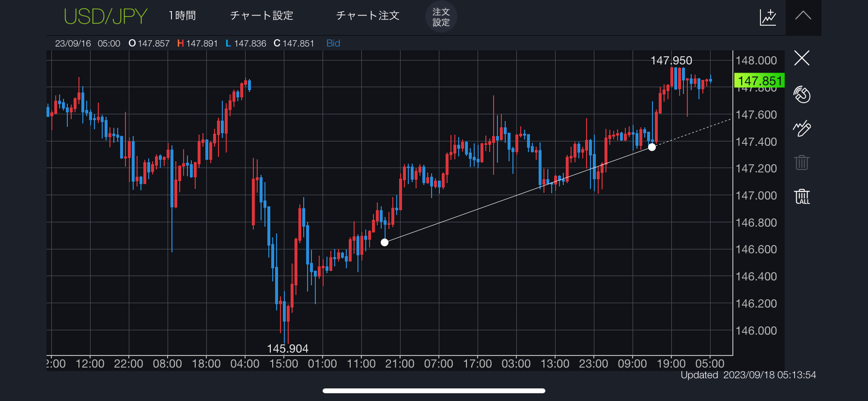Tap the 05:00 time axis label
Screen dimensions: 868x401
710,364
